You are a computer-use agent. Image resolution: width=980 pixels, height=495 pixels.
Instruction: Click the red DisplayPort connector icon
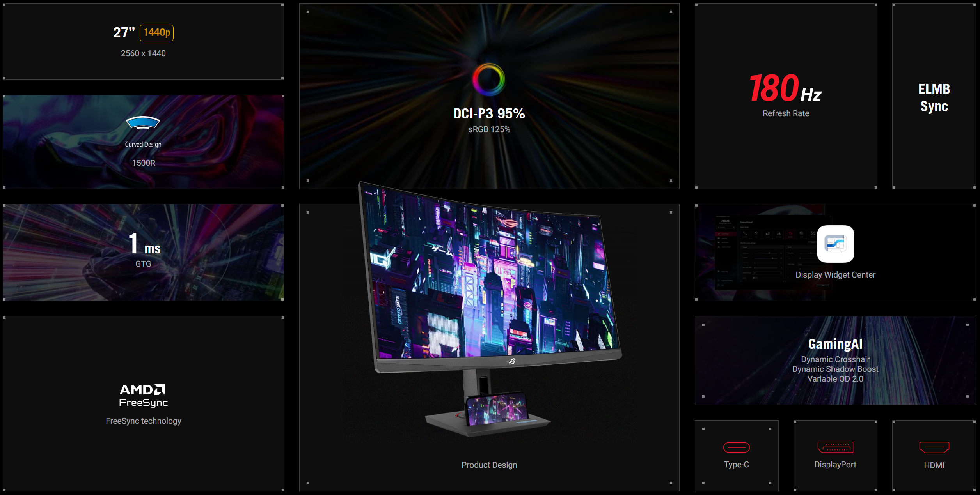pyautogui.click(x=835, y=447)
